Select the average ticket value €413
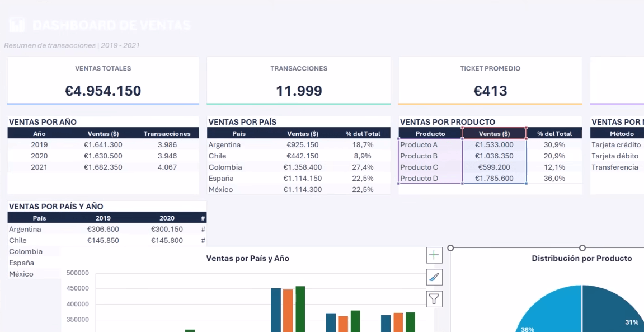 coord(490,91)
